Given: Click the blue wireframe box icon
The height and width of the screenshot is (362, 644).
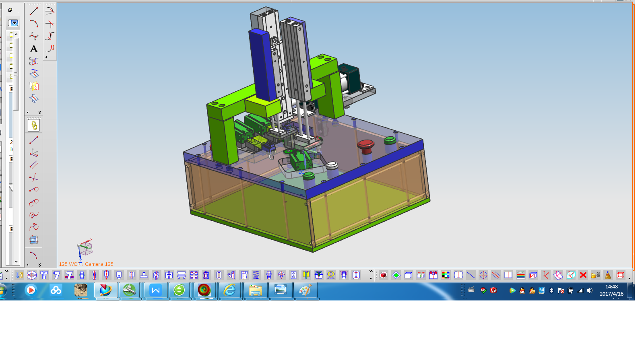Looking at the screenshot, I should coord(409,275).
